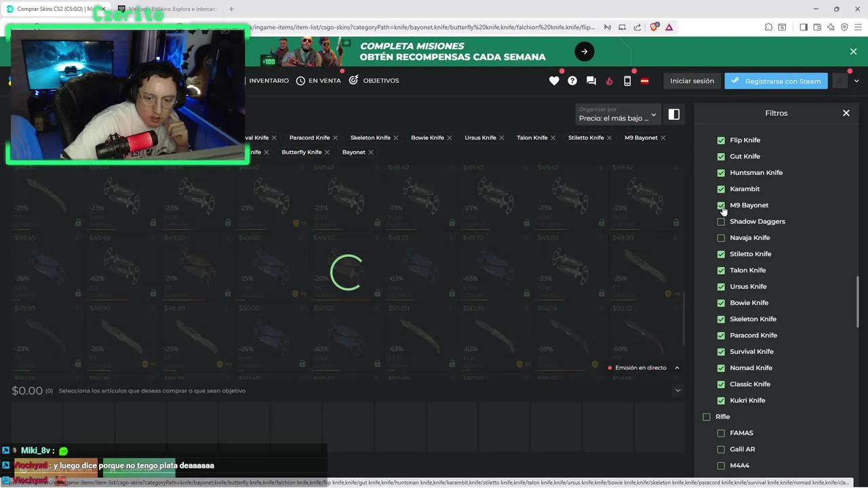Open the INVENTARIO menu
868x488 pixels.
tap(268, 81)
